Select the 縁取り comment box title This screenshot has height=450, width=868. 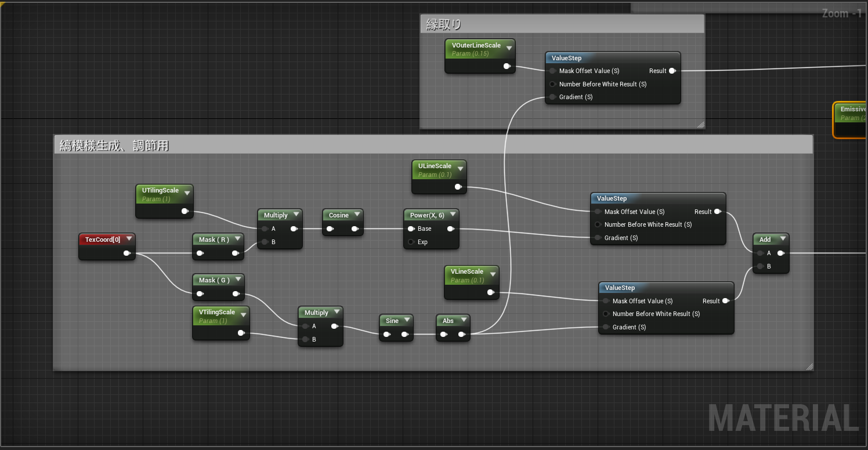[x=444, y=24]
